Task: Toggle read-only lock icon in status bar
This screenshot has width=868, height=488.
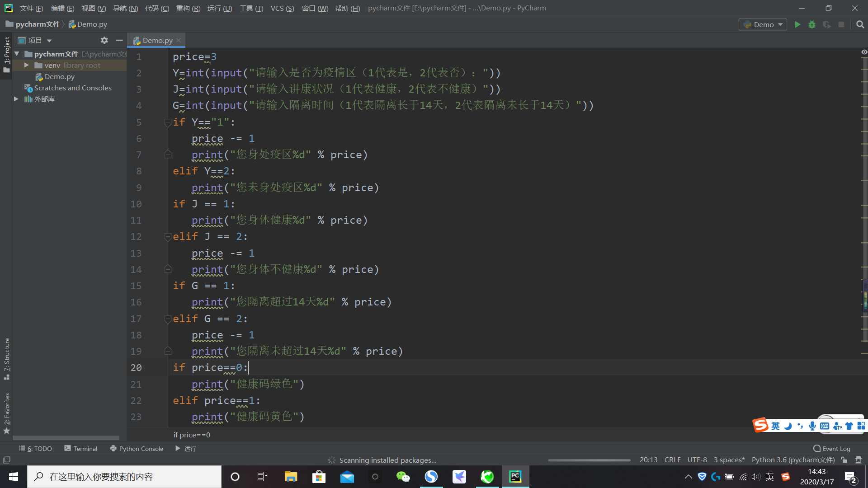Action: (844, 460)
